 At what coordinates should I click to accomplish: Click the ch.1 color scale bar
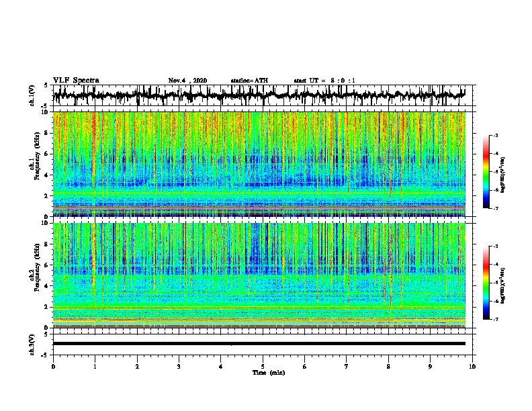[486, 172]
